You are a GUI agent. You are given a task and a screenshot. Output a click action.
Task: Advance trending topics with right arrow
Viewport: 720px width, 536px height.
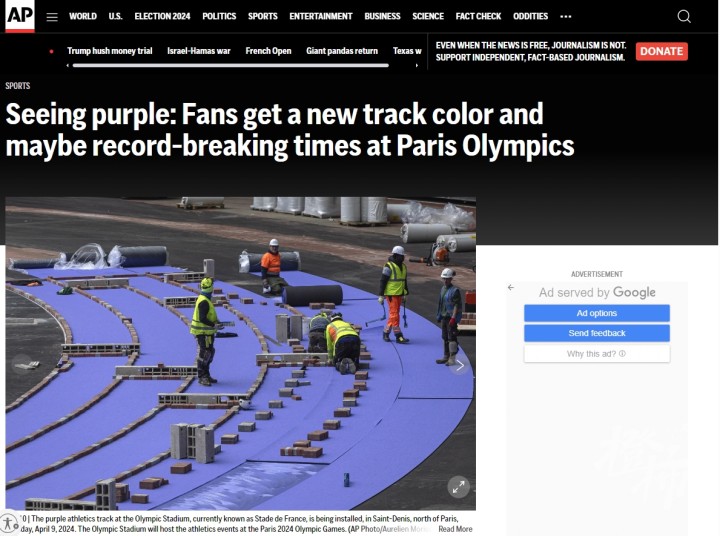tap(416, 66)
